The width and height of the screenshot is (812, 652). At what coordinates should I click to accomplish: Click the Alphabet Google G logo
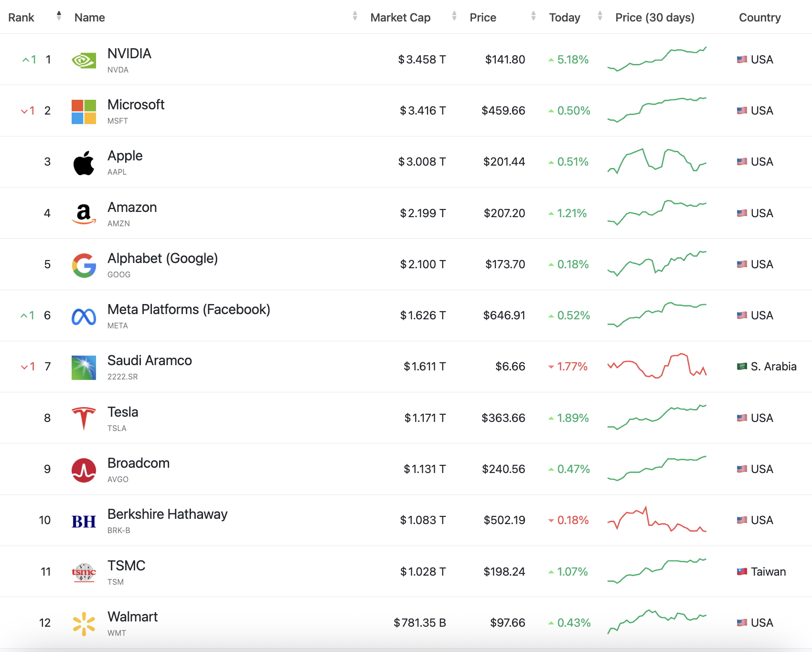pos(84,265)
